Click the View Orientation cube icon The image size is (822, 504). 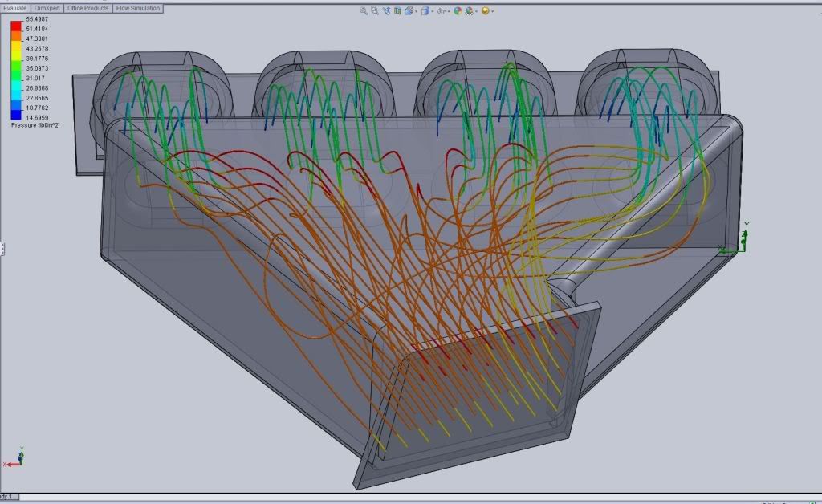(409, 11)
